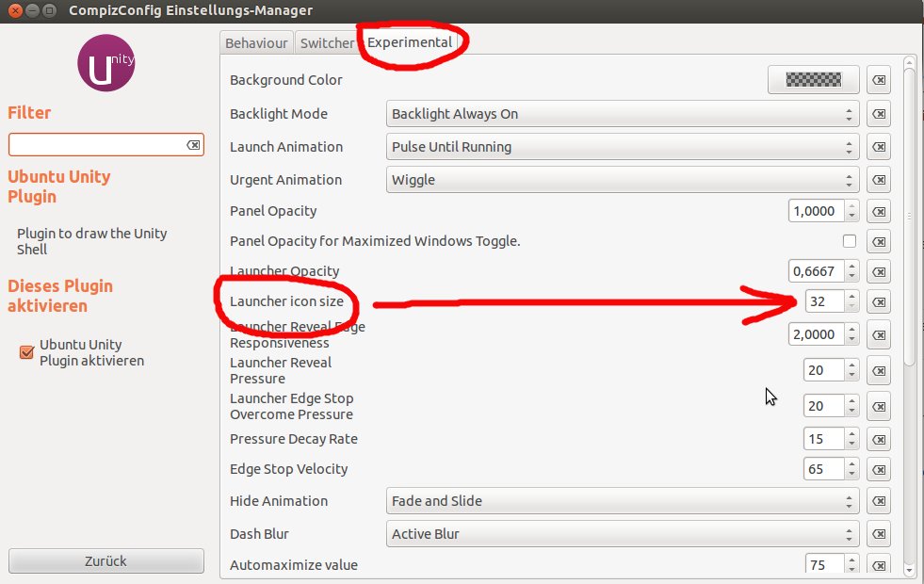Open the Dash Blur Active Blur dropdown

(623, 534)
